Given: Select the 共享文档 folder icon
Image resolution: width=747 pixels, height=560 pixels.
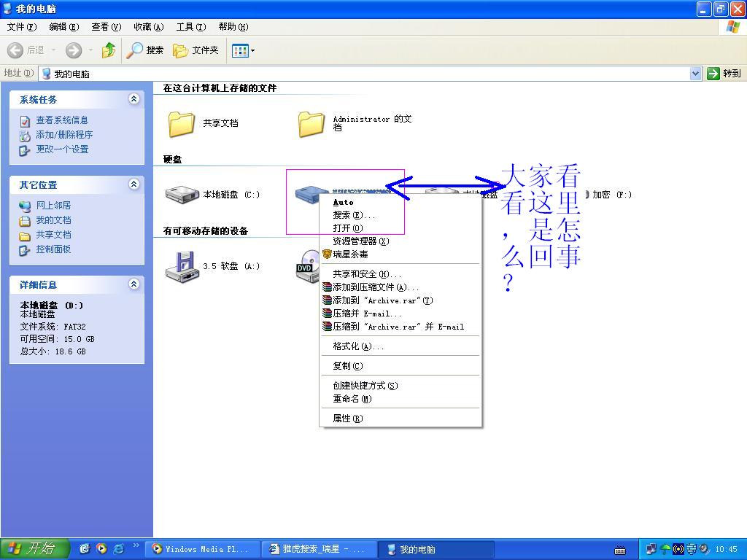Looking at the screenshot, I should pyautogui.click(x=181, y=124).
